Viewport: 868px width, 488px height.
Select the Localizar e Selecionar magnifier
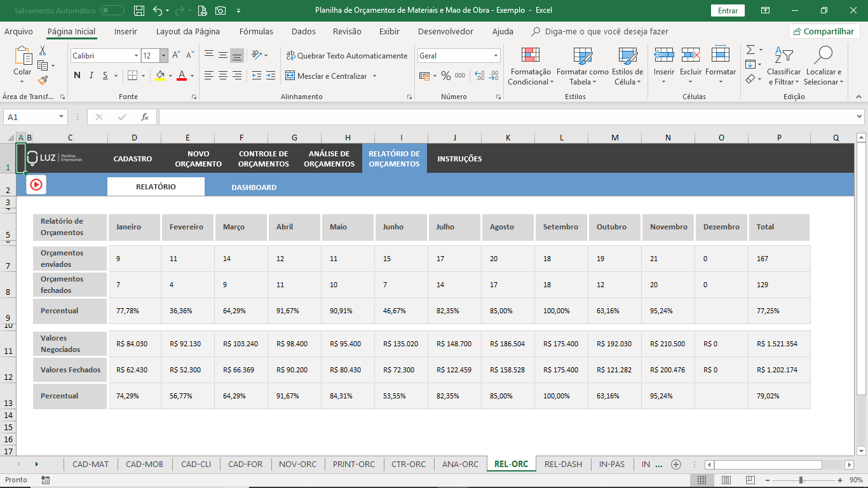pos(824,55)
